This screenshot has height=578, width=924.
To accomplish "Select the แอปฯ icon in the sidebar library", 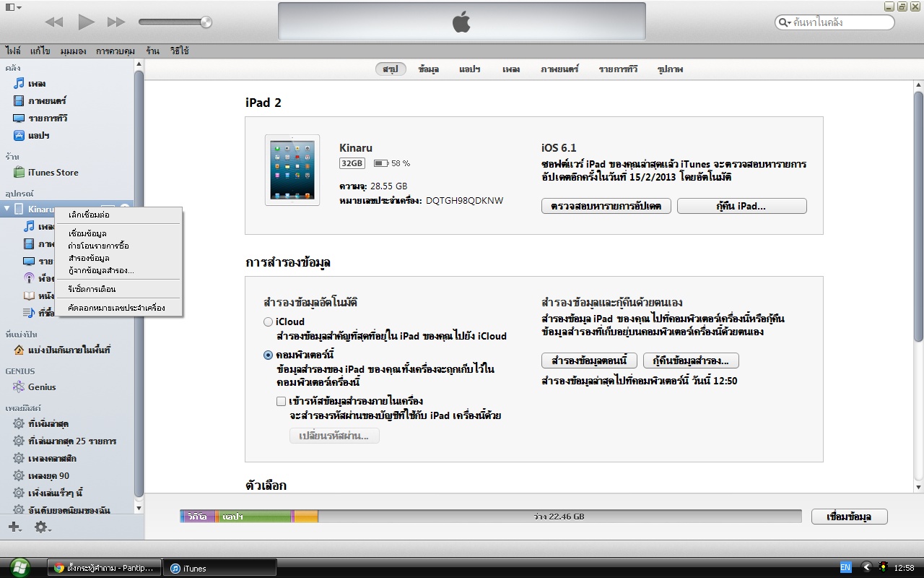I will coord(19,135).
